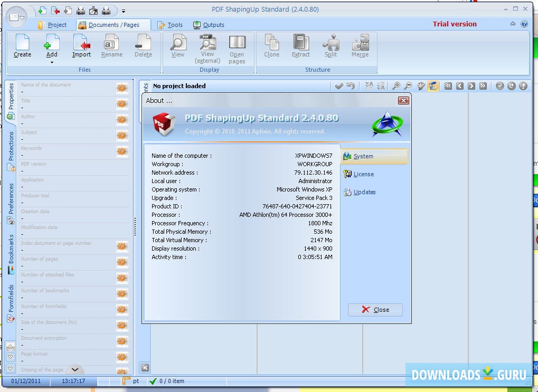Click the Merge documents icon
The image size is (538, 392).
tap(360, 46)
